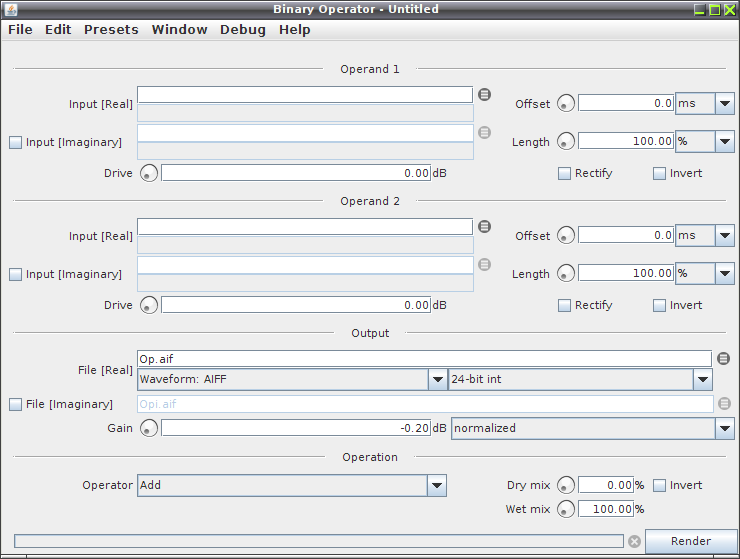Open file chooser for Operand 2 real input
The height and width of the screenshot is (559, 740).
(484, 227)
